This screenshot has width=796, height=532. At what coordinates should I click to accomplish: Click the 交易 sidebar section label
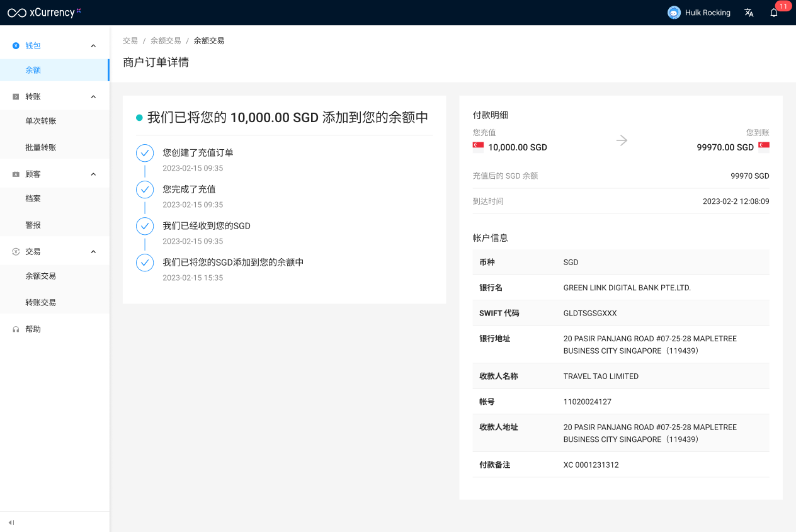[x=33, y=251]
